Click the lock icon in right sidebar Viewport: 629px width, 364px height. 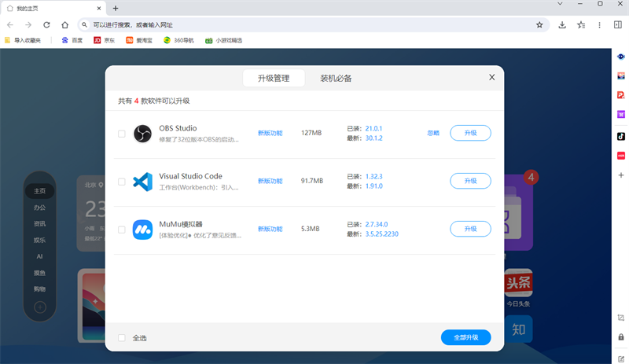pyautogui.click(x=621, y=336)
